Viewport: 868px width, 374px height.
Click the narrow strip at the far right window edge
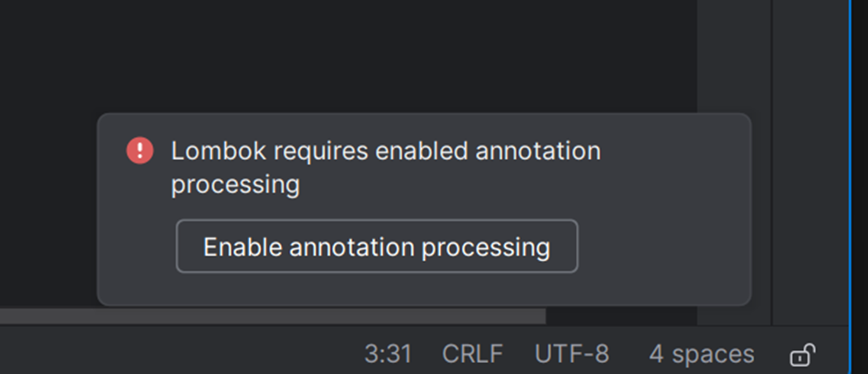tap(860, 184)
